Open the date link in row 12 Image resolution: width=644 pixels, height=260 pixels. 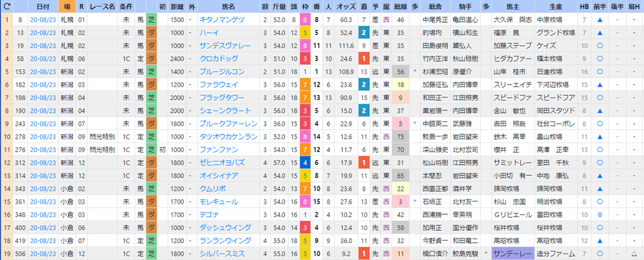pos(43,163)
